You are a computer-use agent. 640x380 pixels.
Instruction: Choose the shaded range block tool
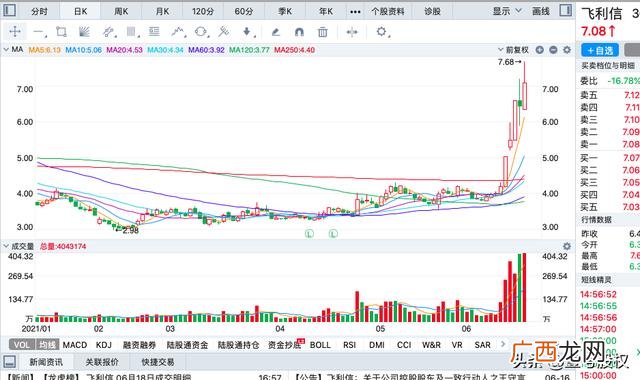point(131,32)
